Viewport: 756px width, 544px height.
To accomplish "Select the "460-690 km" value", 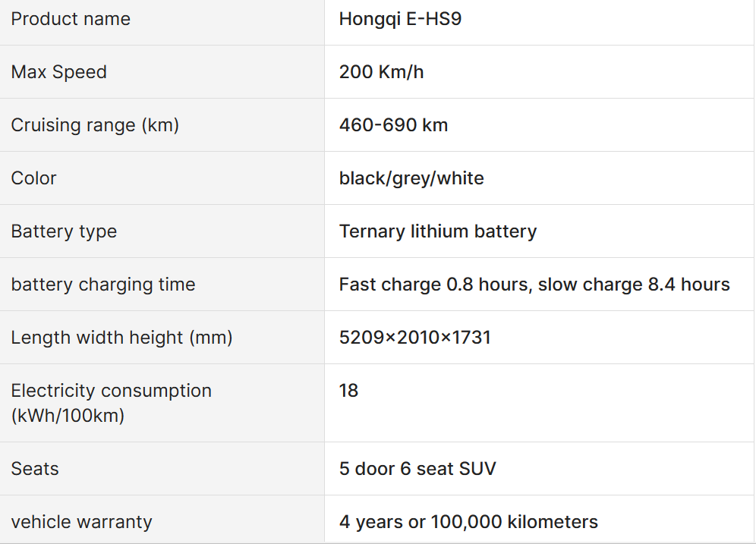I will click(x=393, y=125).
